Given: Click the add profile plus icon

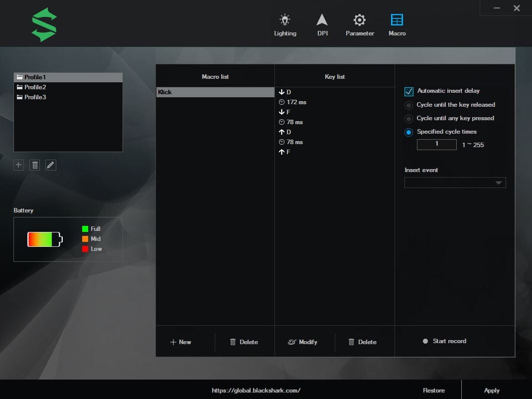Looking at the screenshot, I should point(19,165).
